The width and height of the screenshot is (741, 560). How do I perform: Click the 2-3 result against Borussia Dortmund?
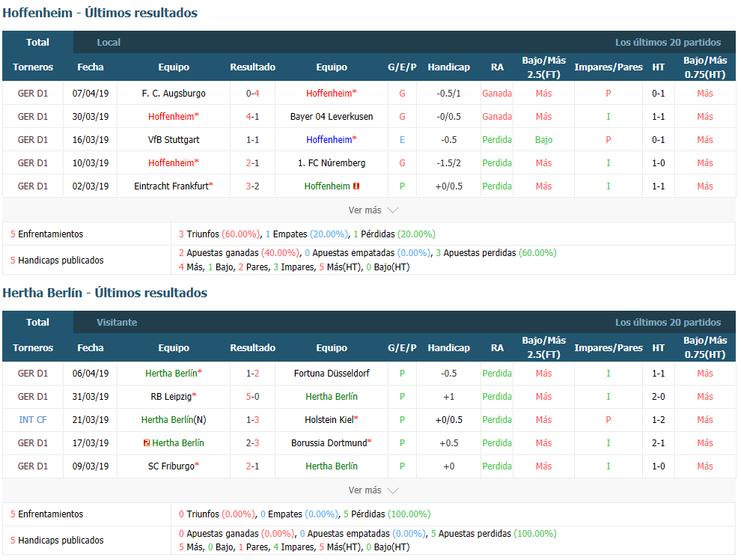point(252,443)
